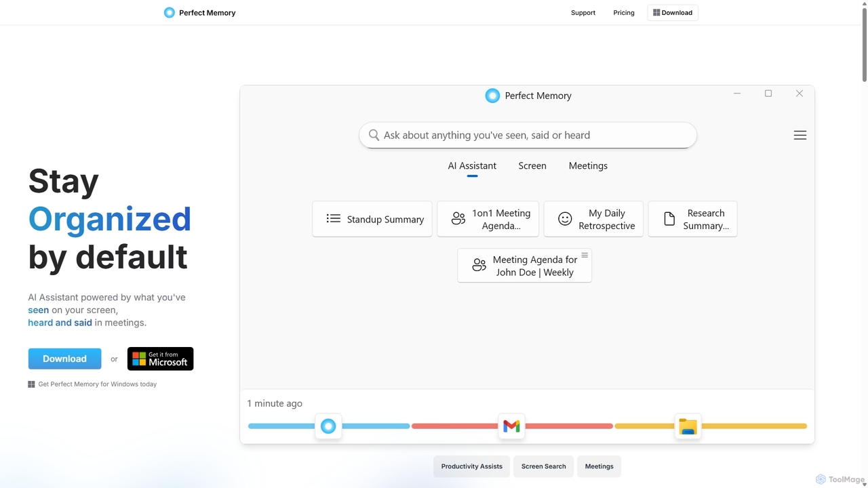
Task: Click the Get Perfect Memory for Windows text
Action: [x=97, y=384]
